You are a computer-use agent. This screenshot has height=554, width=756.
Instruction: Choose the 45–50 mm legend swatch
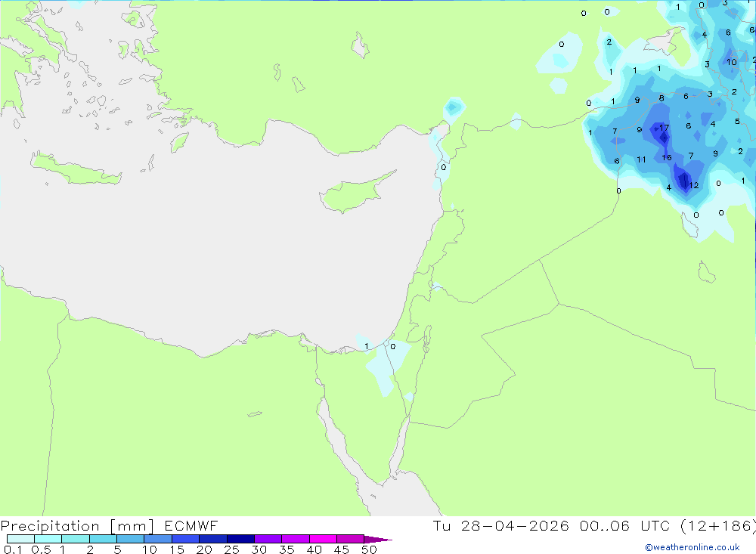tap(351, 539)
